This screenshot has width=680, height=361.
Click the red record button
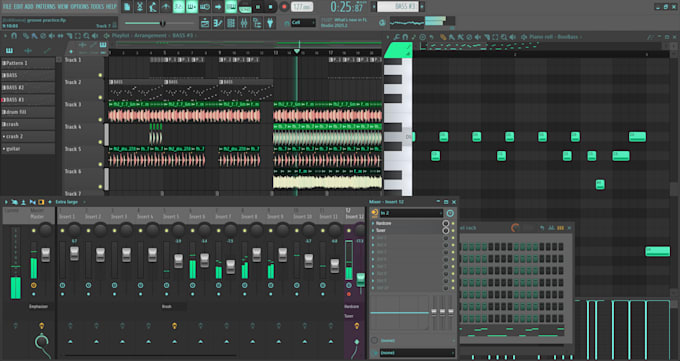(284, 7)
